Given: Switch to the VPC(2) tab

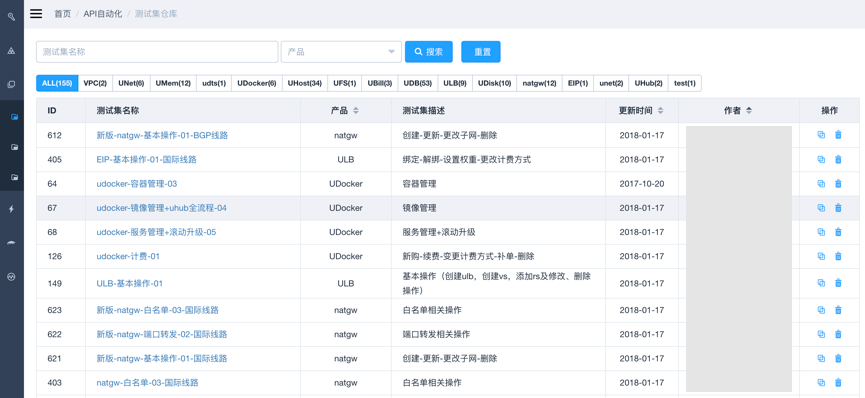Looking at the screenshot, I should point(95,83).
